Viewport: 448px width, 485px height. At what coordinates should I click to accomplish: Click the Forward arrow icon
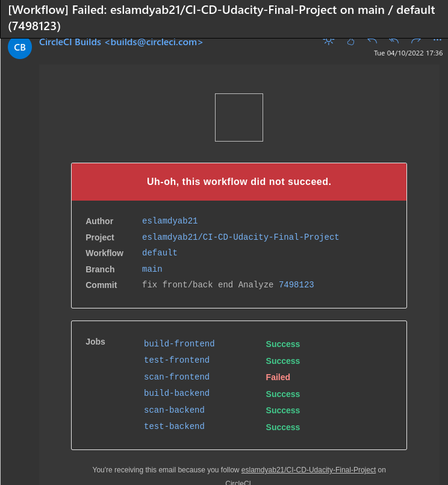[x=416, y=41]
